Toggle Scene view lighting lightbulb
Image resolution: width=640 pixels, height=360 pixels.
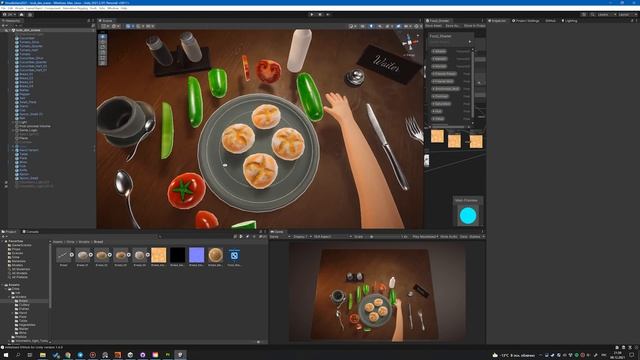(x=371, y=26)
